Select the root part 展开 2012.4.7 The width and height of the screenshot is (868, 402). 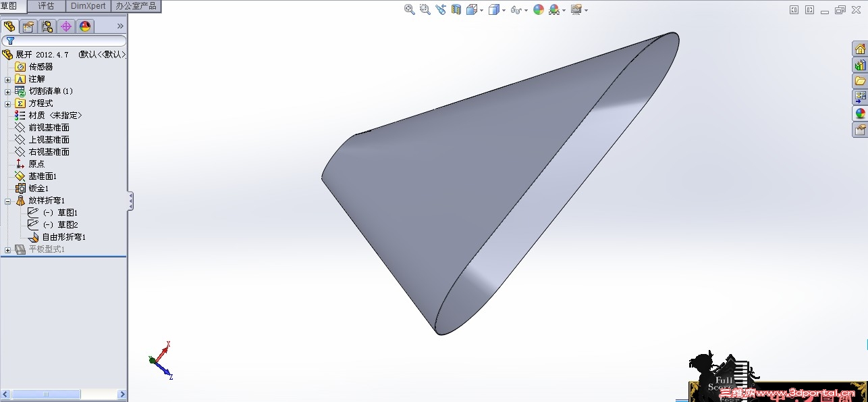[x=64, y=54]
